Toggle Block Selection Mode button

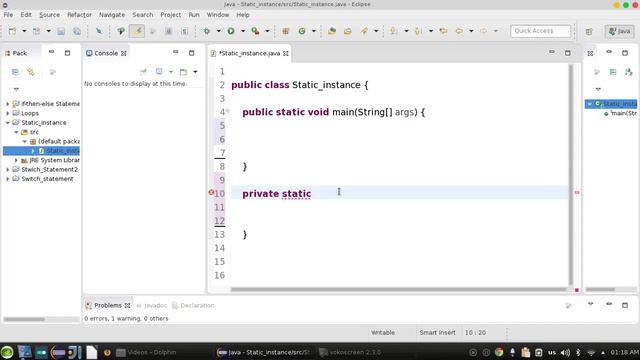pyautogui.click(x=169, y=31)
